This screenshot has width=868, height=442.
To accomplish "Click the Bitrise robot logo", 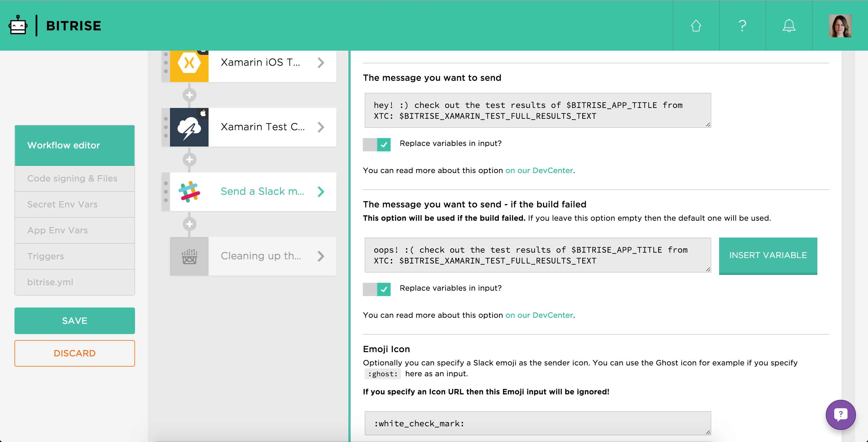I will pos(18,26).
